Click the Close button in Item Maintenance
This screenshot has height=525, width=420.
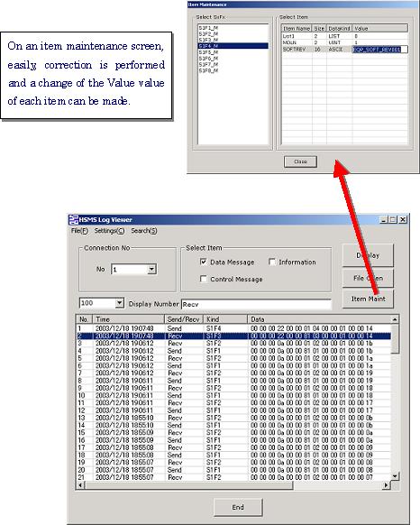(x=300, y=161)
